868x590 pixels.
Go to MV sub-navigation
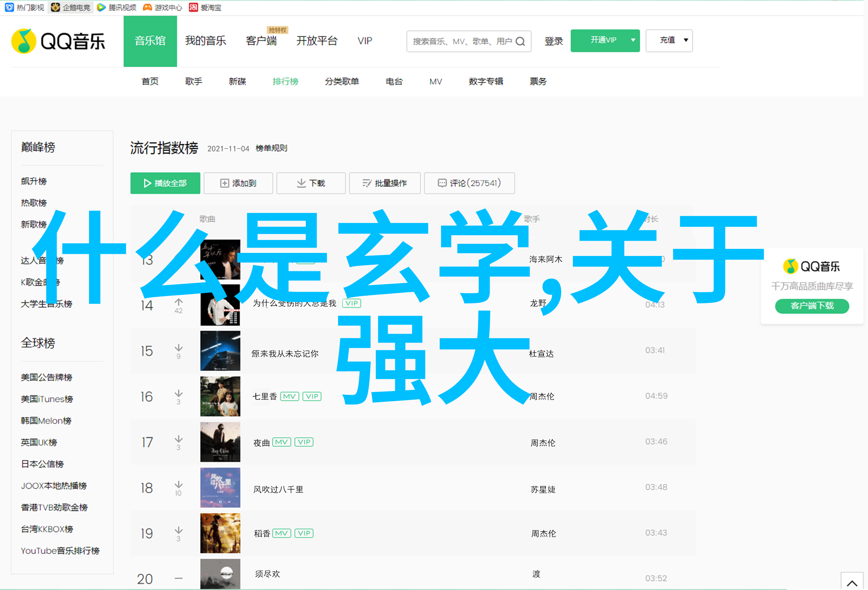(436, 81)
